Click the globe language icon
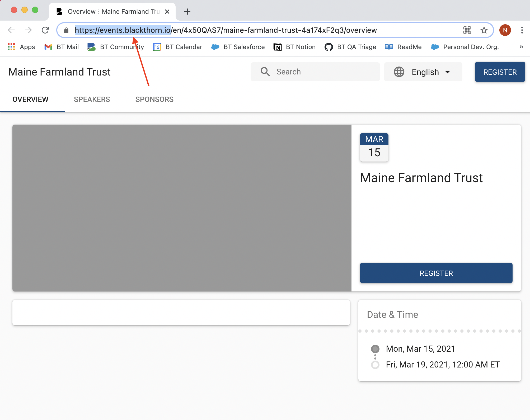 click(399, 72)
